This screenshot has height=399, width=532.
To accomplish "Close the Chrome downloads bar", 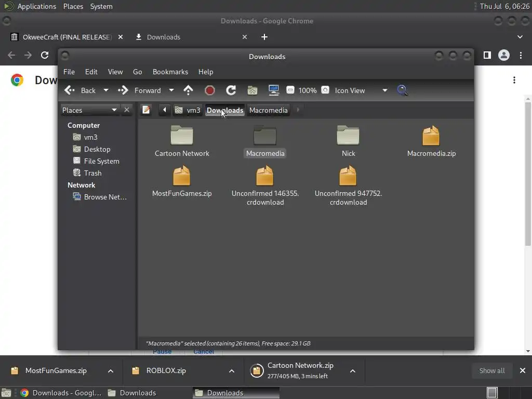I will coord(523,370).
